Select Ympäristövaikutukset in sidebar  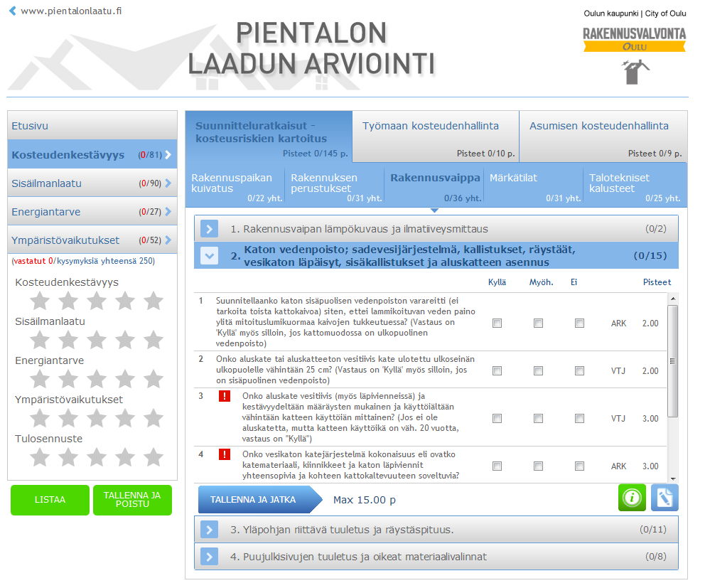coord(92,240)
